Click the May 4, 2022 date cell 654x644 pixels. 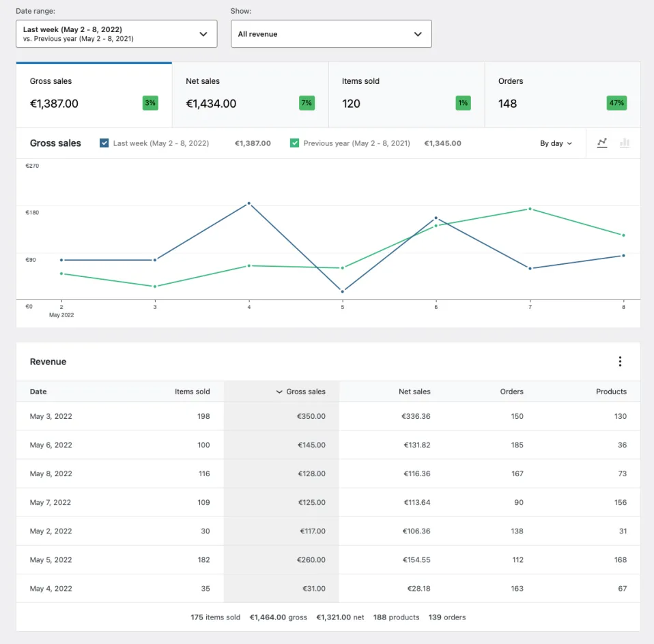(x=51, y=589)
